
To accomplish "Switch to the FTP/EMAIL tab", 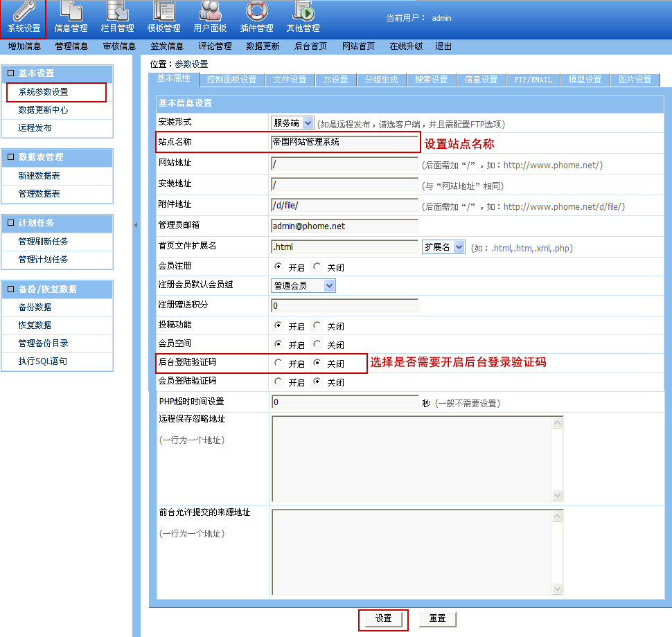I will pyautogui.click(x=533, y=80).
